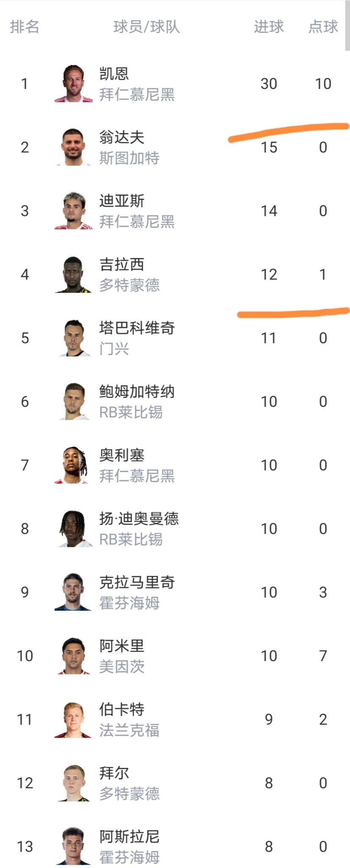
Task: Click 克拉马里奇's avatar image
Action: [73, 592]
